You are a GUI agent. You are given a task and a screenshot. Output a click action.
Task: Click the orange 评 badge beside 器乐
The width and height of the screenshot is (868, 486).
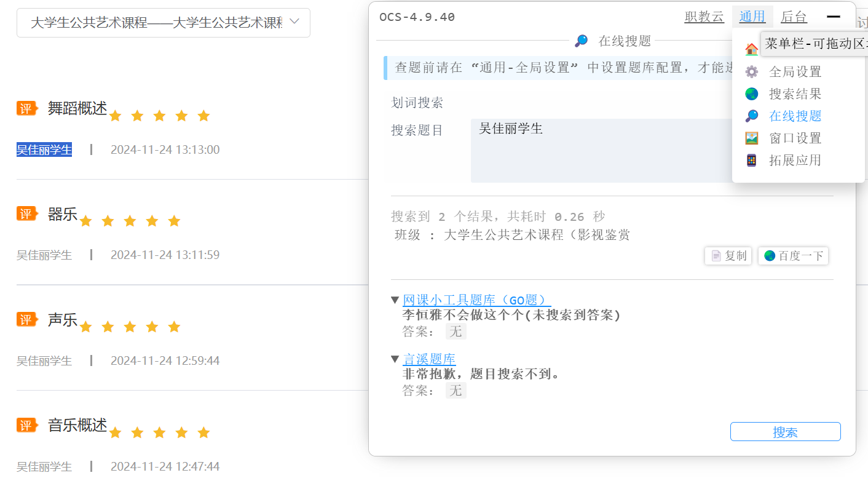[x=26, y=213]
